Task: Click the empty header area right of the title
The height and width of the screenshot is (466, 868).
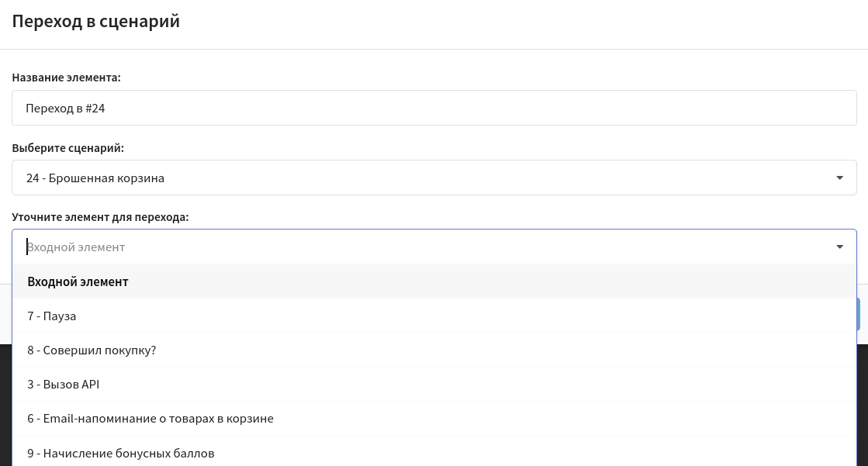Action: click(x=543, y=22)
